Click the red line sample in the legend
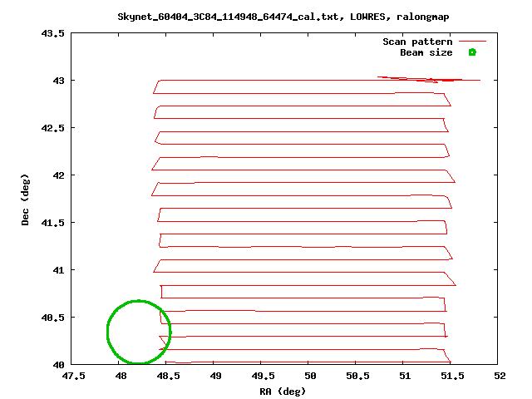This screenshot has height=399, width=532. pos(472,42)
